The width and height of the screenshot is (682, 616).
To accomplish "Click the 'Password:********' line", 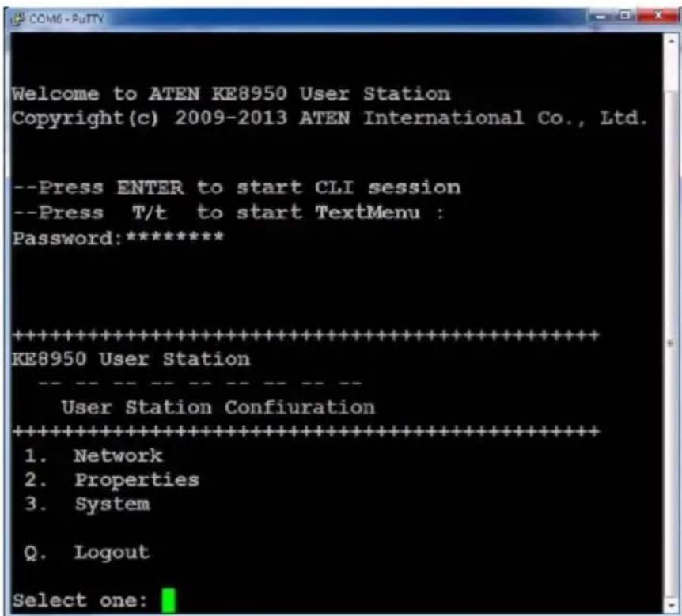I will click(118, 238).
